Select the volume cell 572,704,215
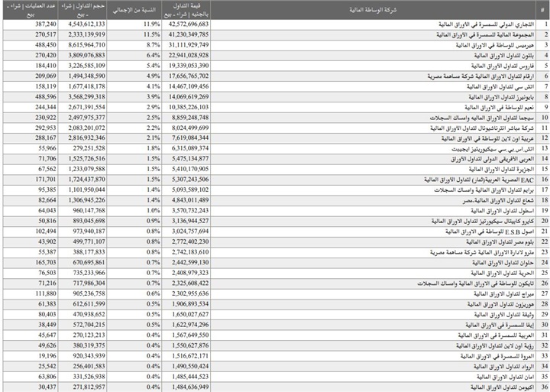 tap(82, 325)
